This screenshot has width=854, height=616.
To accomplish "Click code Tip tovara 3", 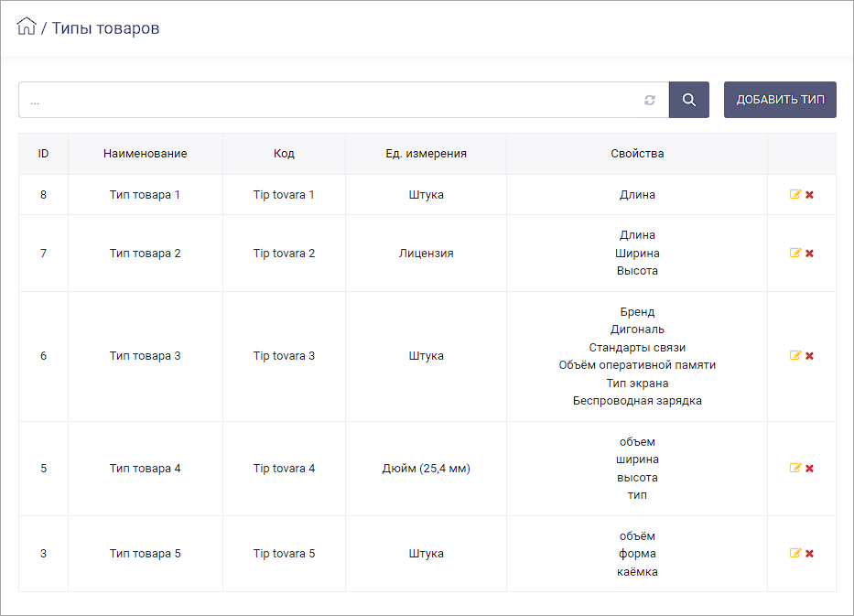I will tap(284, 356).
